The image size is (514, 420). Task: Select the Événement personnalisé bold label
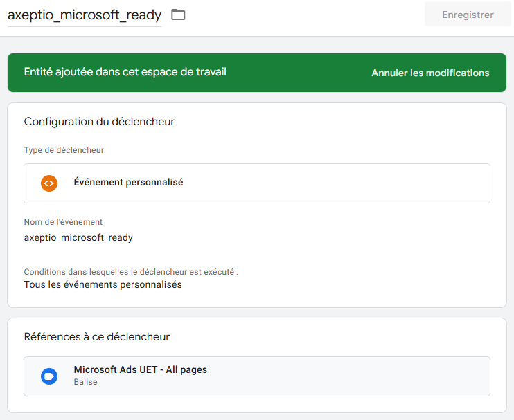tap(129, 182)
